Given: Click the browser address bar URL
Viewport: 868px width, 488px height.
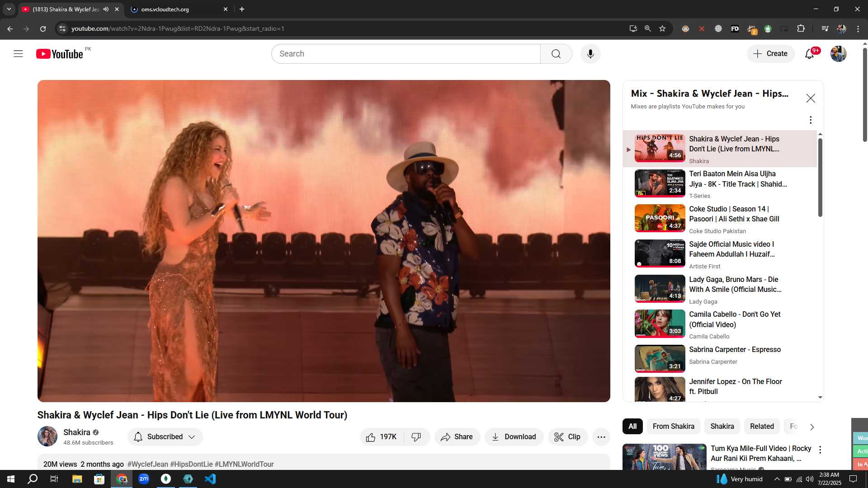Looking at the screenshot, I should coord(178,28).
